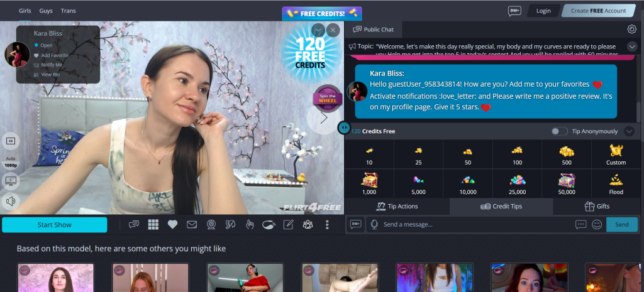Click Create FREE Account button
644x292 pixels.
click(598, 11)
